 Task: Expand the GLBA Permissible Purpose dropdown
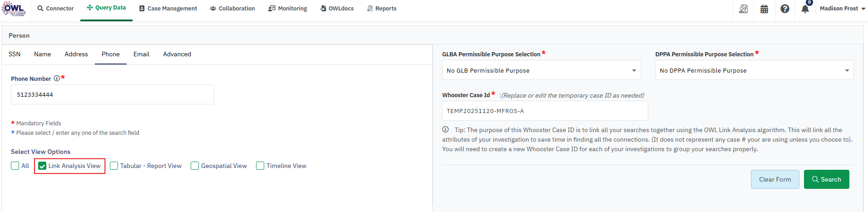(x=541, y=70)
